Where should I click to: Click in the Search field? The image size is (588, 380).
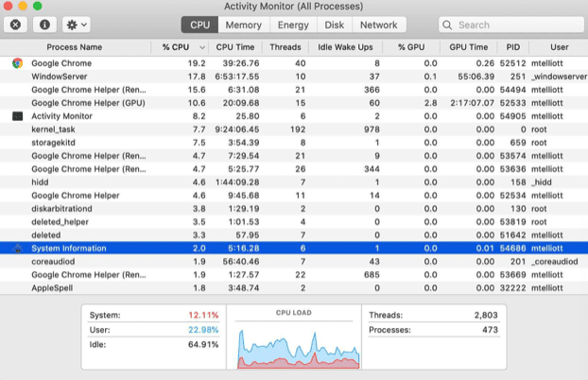(x=510, y=25)
